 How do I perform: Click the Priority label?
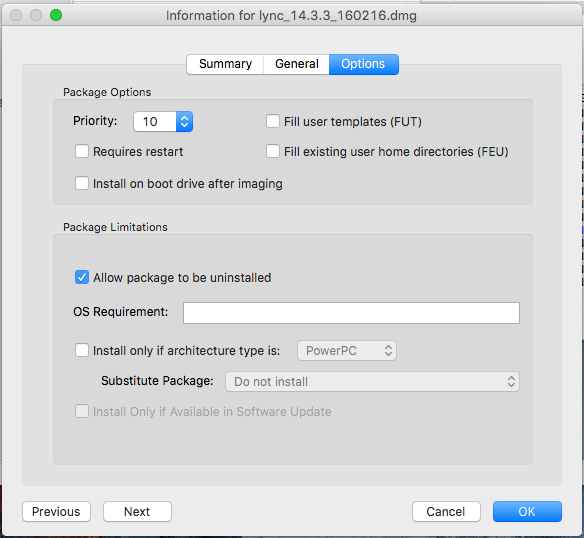click(95, 121)
